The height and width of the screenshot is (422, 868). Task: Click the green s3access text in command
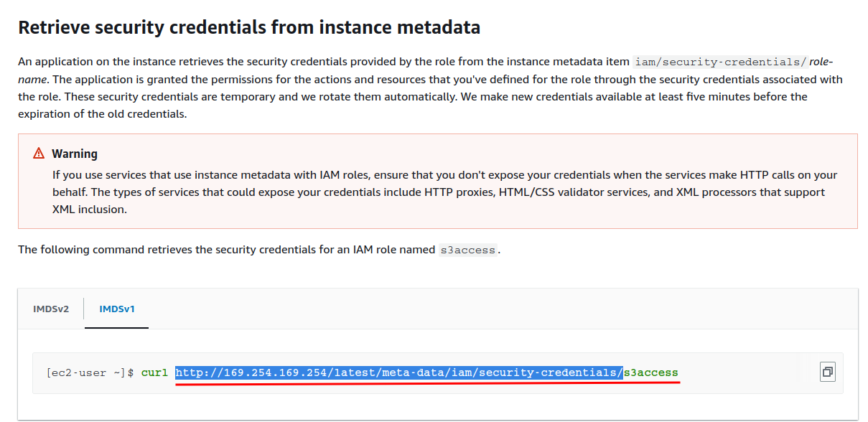(x=650, y=372)
